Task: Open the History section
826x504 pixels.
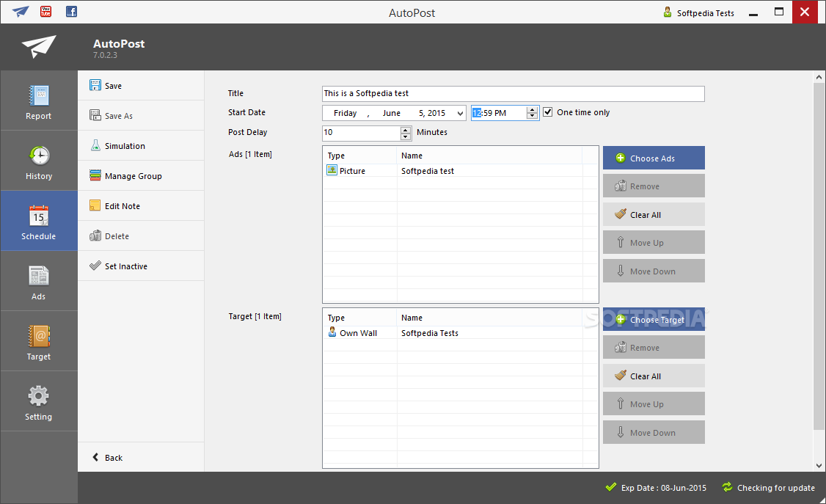Action: pyautogui.click(x=39, y=161)
